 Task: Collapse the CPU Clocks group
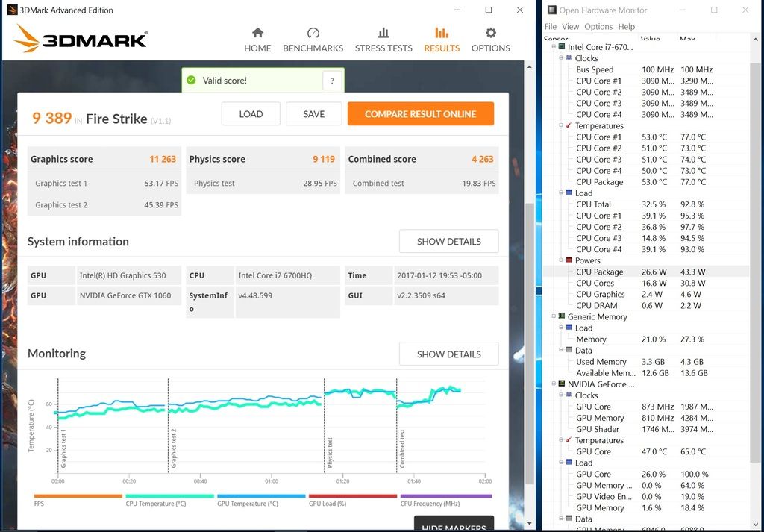(561, 58)
